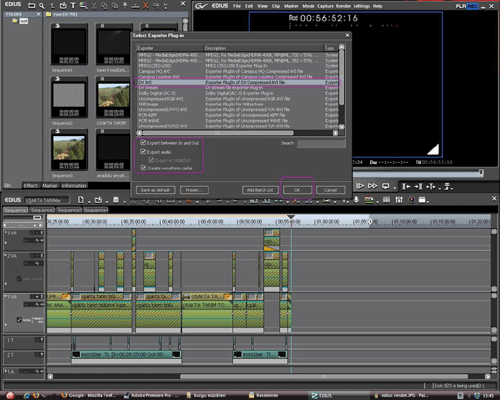The image size is (500, 400).
Task: Click the Next Frame playback icon in Player
Action: (360, 186)
